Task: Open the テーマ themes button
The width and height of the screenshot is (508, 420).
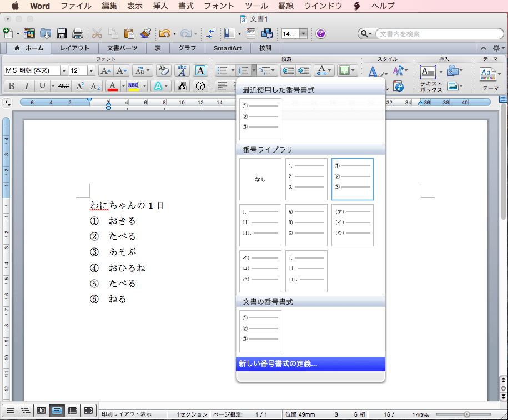Action: coord(490,78)
